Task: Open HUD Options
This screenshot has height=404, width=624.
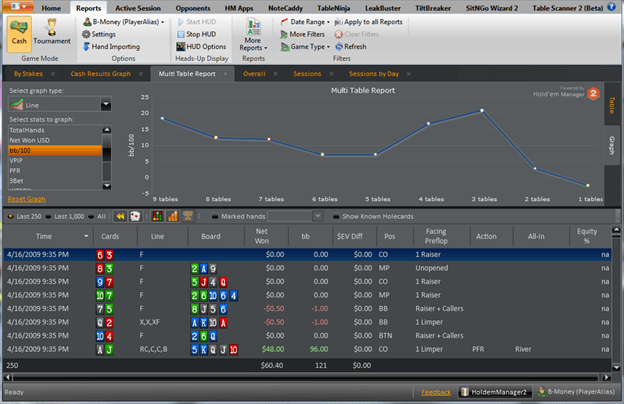Action: (201, 47)
